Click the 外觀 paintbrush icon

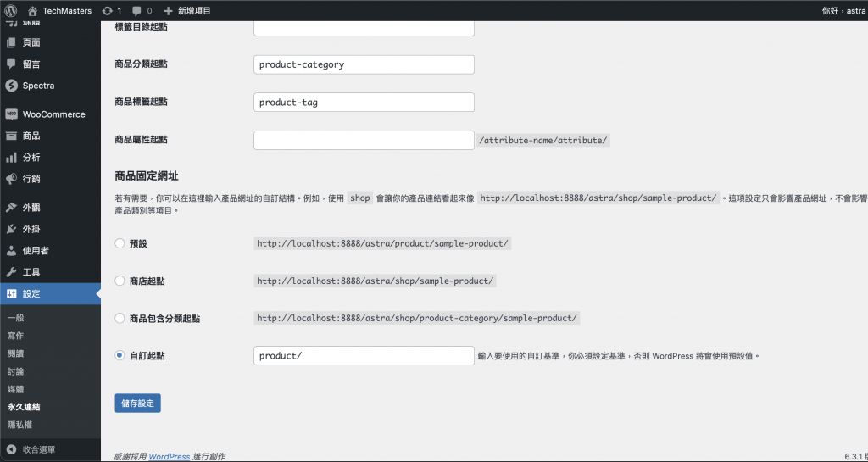(11, 208)
